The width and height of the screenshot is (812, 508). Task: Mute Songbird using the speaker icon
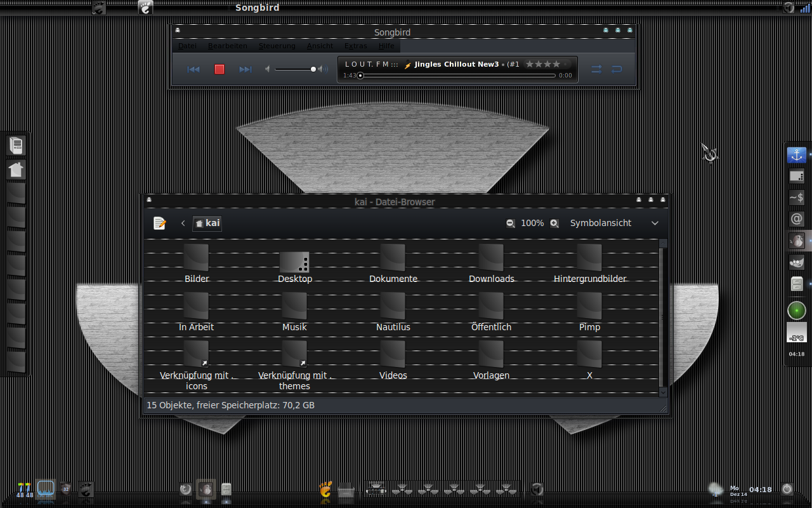click(268, 69)
